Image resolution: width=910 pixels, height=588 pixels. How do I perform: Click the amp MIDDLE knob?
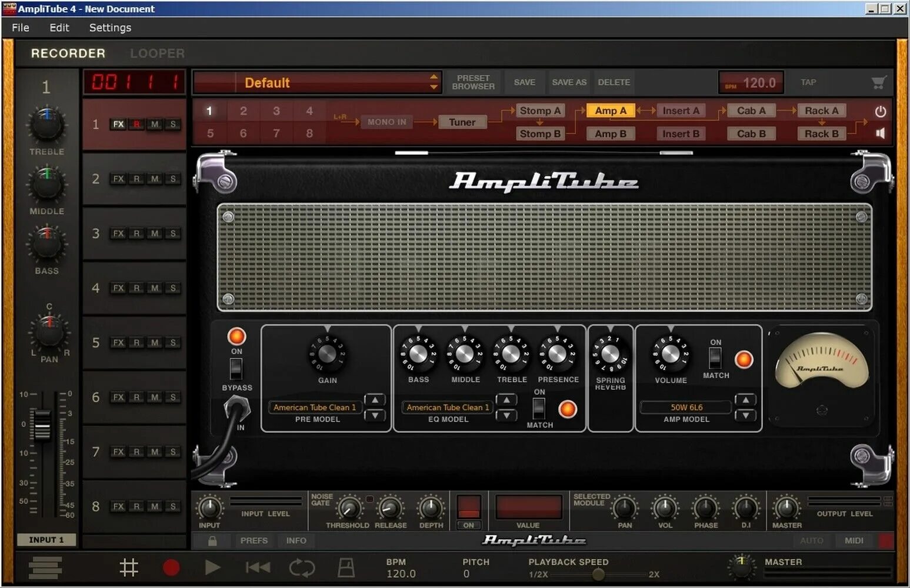pyautogui.click(x=465, y=353)
